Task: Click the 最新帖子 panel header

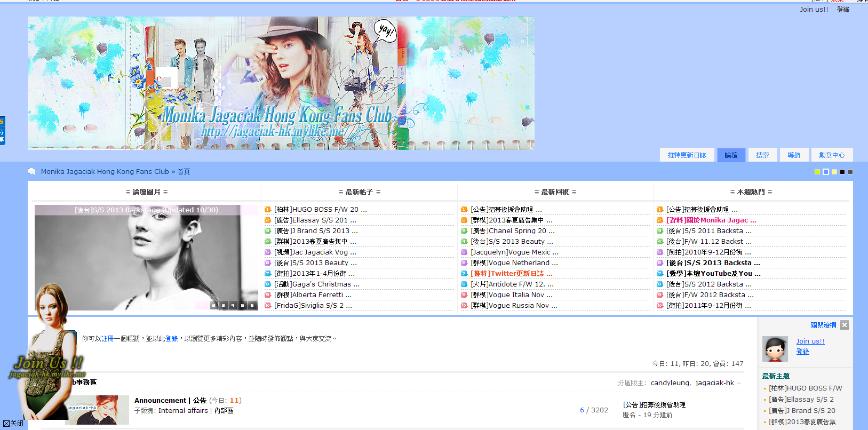Action: coord(359,192)
